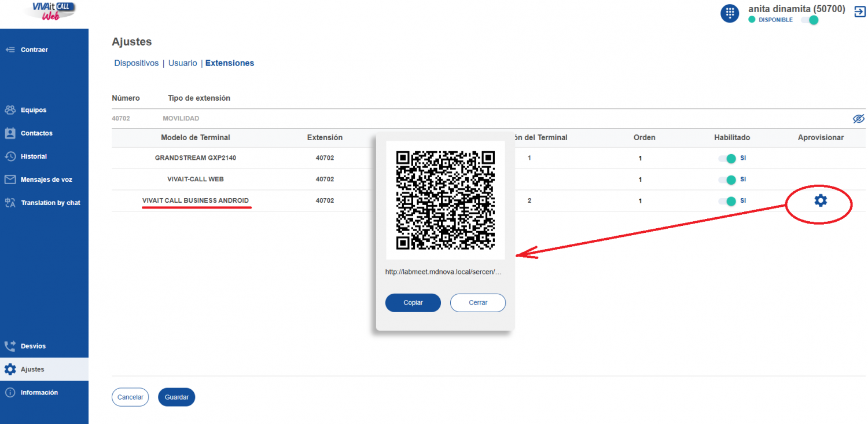Toggle the DISPONIBLE availability switch
This screenshot has width=868, height=424.
coord(810,20)
